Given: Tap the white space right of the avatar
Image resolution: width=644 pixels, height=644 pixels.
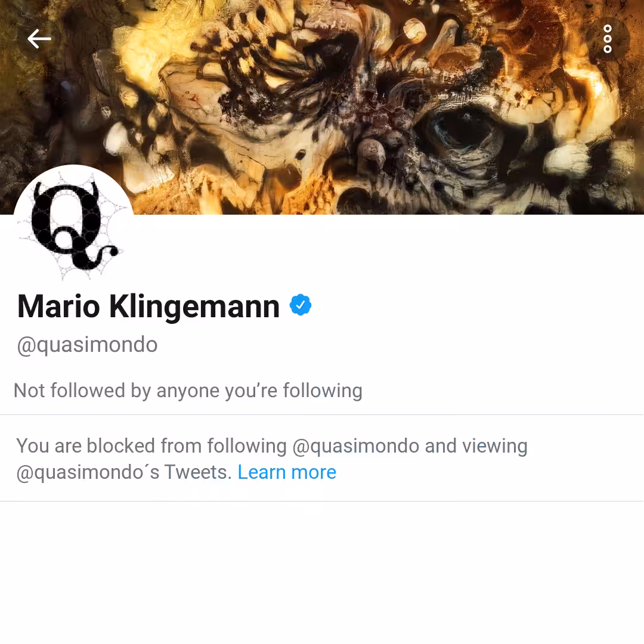Looking at the screenshot, I should coord(386,250).
